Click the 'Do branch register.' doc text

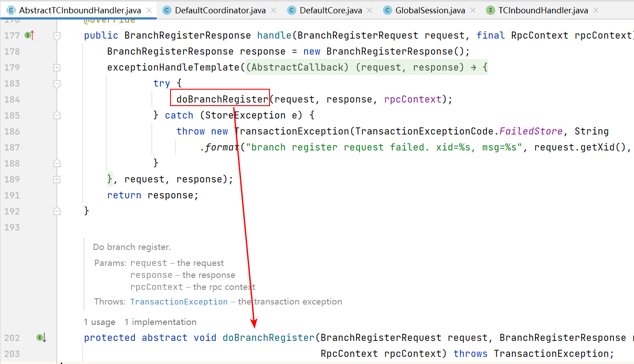132,247
